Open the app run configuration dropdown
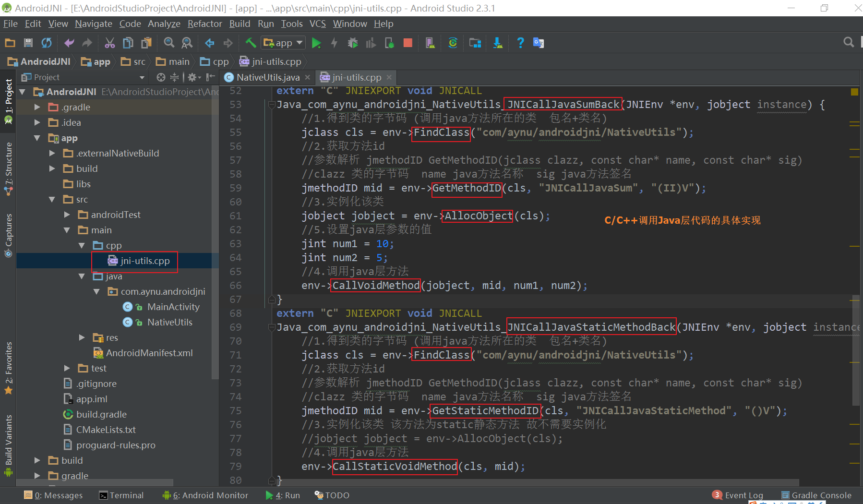Screen dimensions: 863x504 tap(283, 43)
